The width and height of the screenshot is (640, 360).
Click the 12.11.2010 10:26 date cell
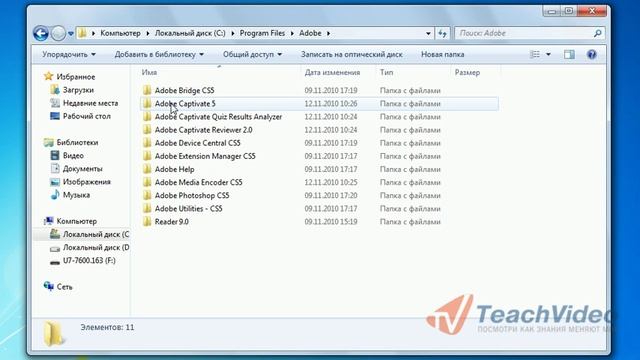point(331,104)
